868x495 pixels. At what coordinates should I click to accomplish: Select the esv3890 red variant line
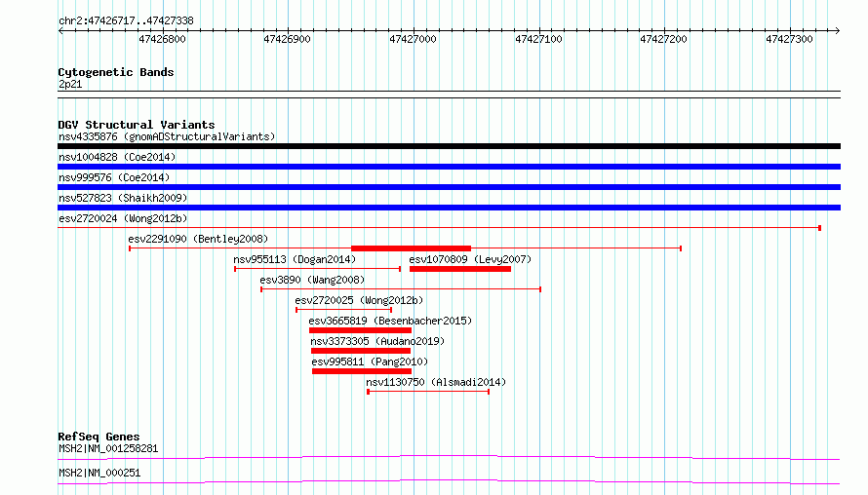coord(401,289)
